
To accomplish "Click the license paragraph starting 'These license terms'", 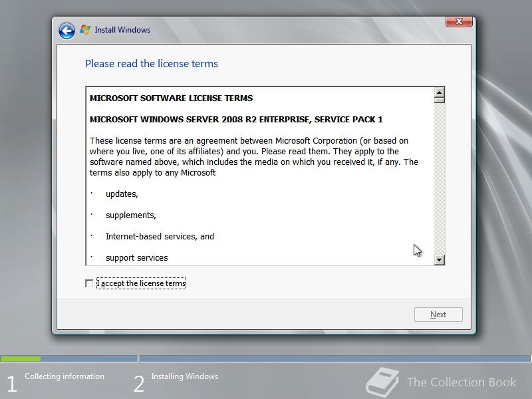I will [x=254, y=157].
